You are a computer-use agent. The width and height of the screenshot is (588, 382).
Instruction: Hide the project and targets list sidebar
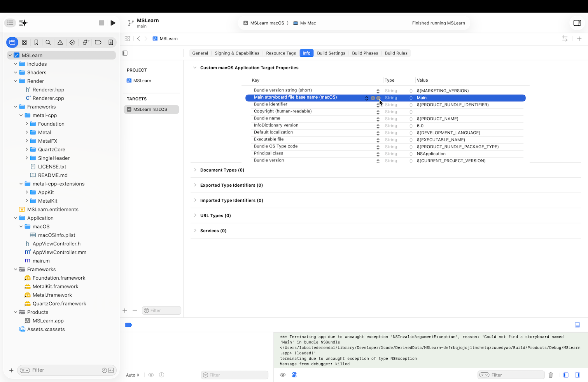click(x=125, y=53)
